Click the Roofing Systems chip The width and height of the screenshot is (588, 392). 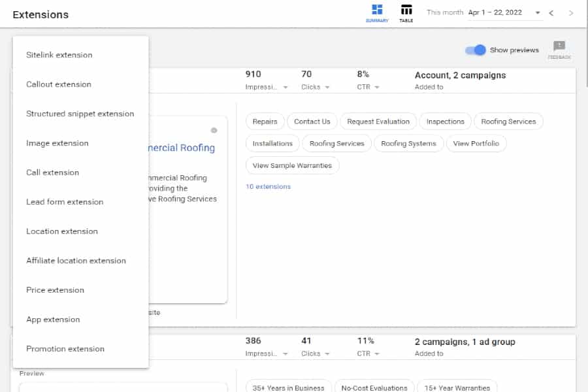408,143
